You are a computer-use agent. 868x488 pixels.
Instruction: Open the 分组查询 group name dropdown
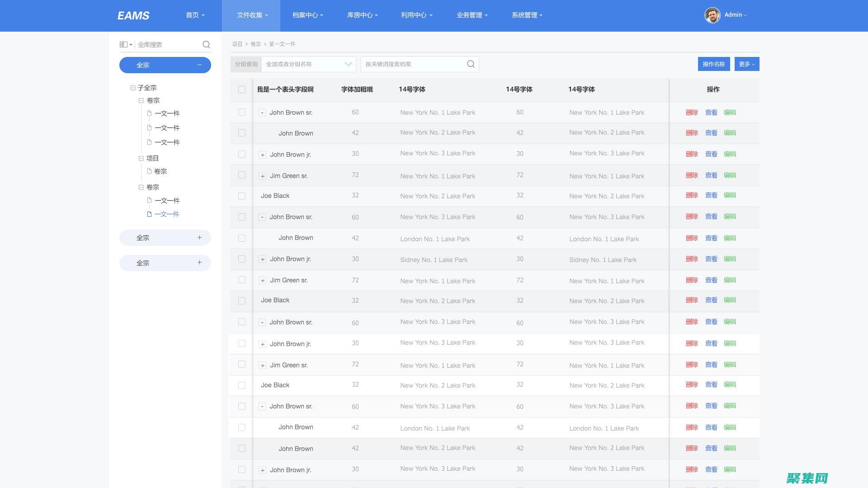pyautogui.click(x=308, y=64)
